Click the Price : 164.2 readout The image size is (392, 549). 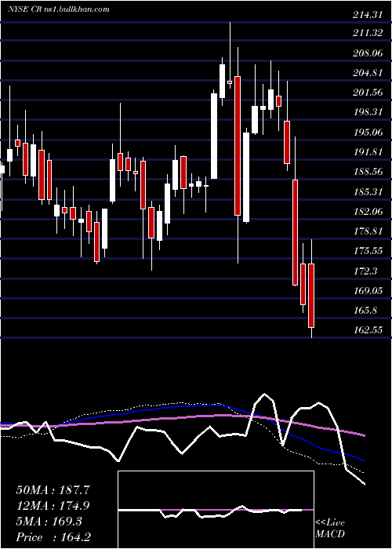tap(53, 537)
